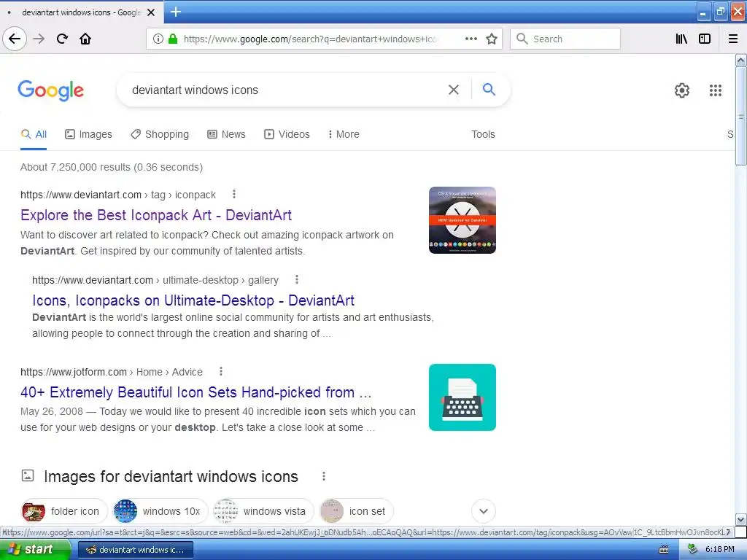Open a new browser tab
The image size is (747, 560).
175,12
